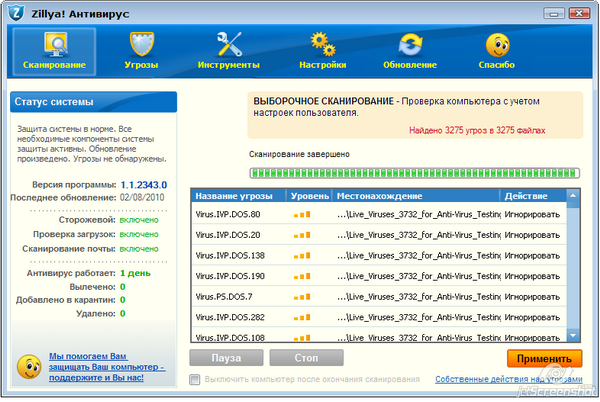Click last update date 02/08/2010
The image size is (600, 402).
(x=142, y=198)
